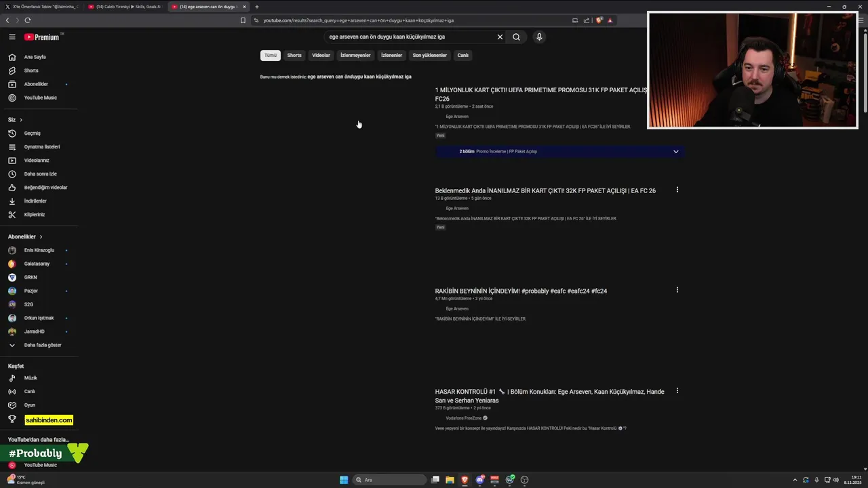Clear the search box with X
The height and width of the screenshot is (488, 868).
pyautogui.click(x=500, y=37)
